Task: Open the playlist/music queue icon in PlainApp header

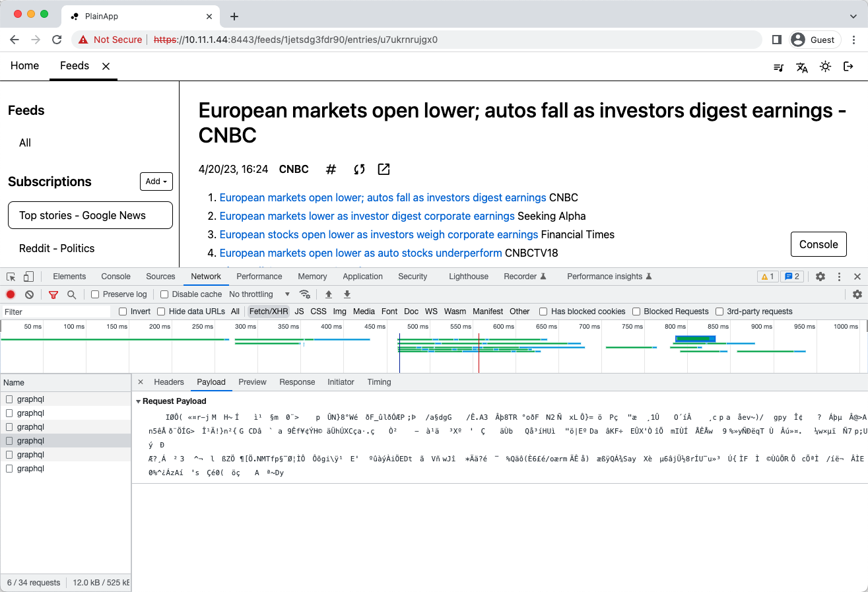Action: coord(780,67)
